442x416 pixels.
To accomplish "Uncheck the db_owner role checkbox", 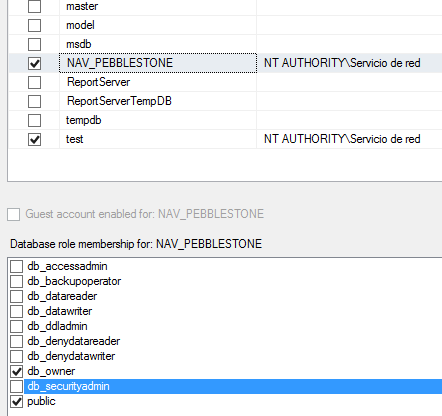I will 16,371.
